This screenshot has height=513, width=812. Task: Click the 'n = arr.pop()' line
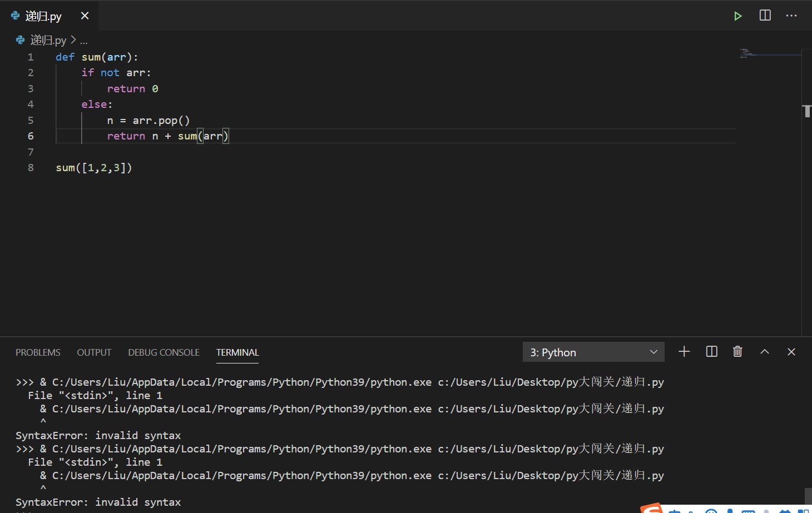click(148, 121)
